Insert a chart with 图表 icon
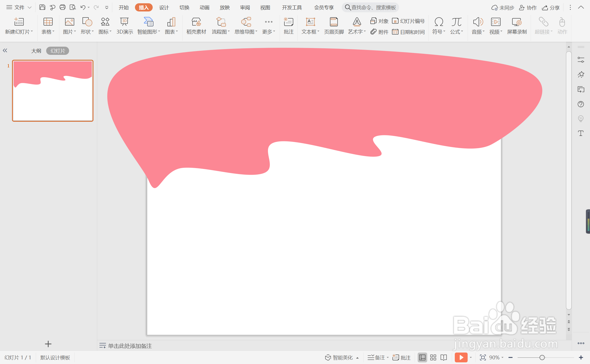 coord(171,22)
